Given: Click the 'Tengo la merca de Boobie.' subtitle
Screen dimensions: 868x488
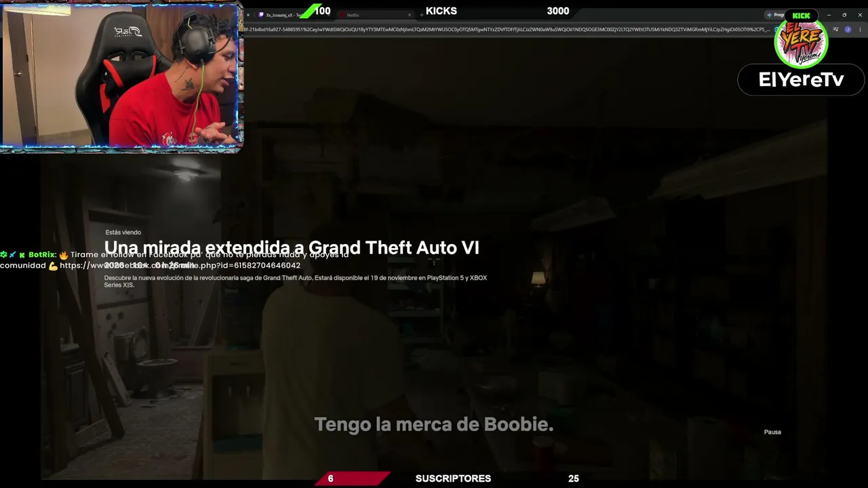Looking at the screenshot, I should [x=434, y=424].
